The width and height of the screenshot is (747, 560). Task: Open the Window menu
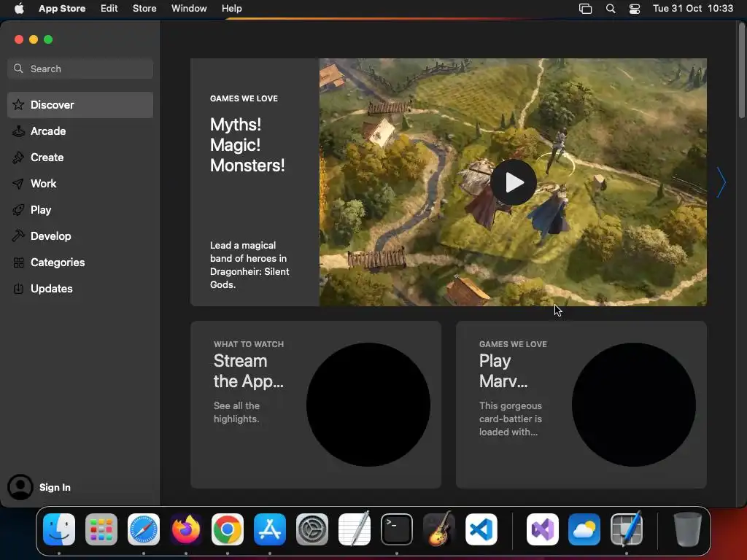click(189, 9)
